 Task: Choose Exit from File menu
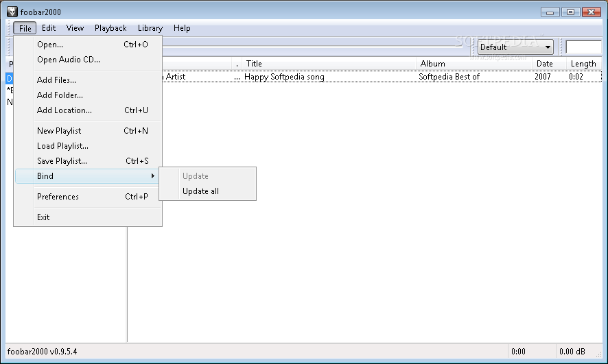(x=88, y=217)
